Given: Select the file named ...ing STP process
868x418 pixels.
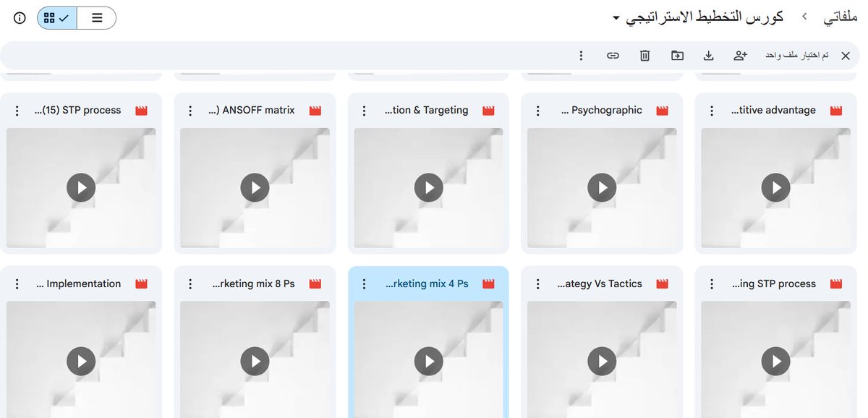Looking at the screenshot, I should pyautogui.click(x=774, y=284).
